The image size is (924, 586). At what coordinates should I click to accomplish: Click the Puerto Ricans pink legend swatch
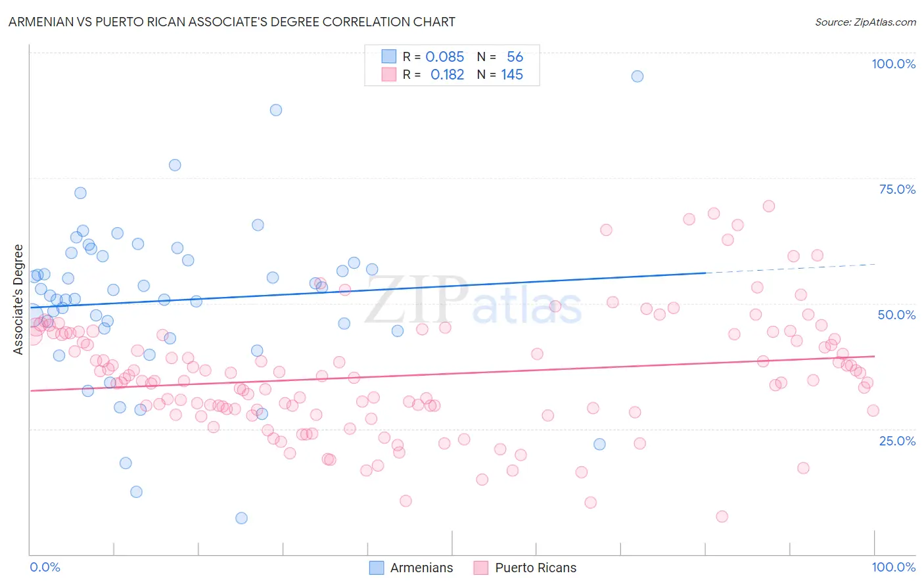[x=481, y=568]
